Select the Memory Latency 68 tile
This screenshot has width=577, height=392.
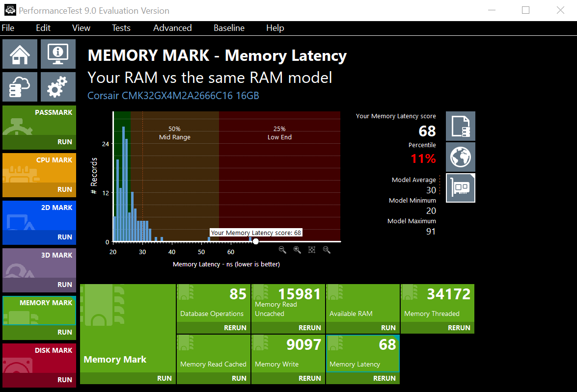click(363, 354)
